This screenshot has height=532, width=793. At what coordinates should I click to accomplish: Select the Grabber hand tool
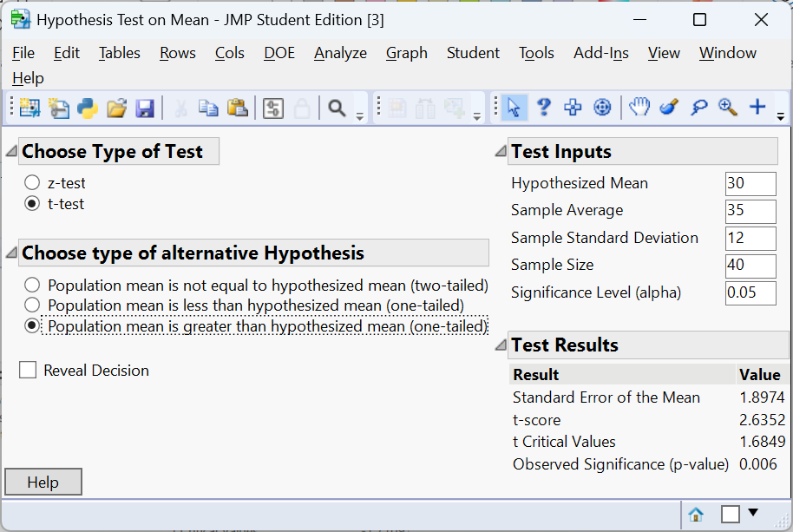click(639, 107)
